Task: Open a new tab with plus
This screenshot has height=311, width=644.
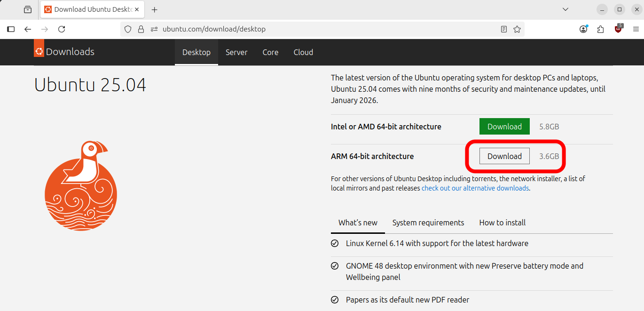Action: pos(155,9)
